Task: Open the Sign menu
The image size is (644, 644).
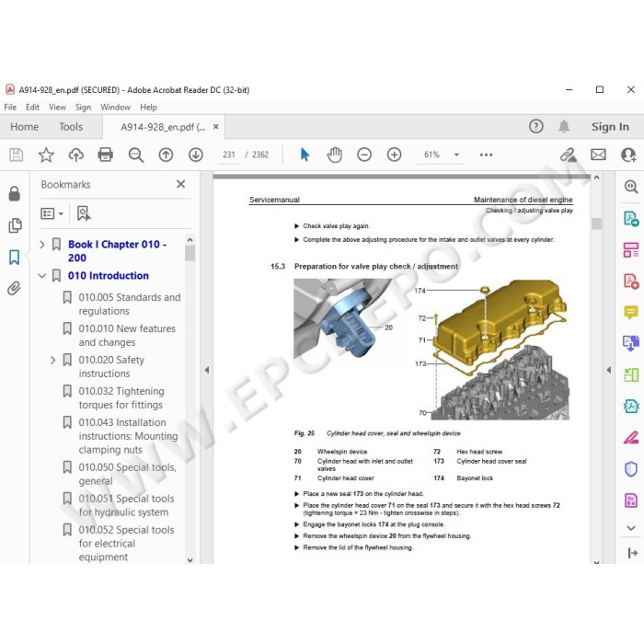Action: 83,108
